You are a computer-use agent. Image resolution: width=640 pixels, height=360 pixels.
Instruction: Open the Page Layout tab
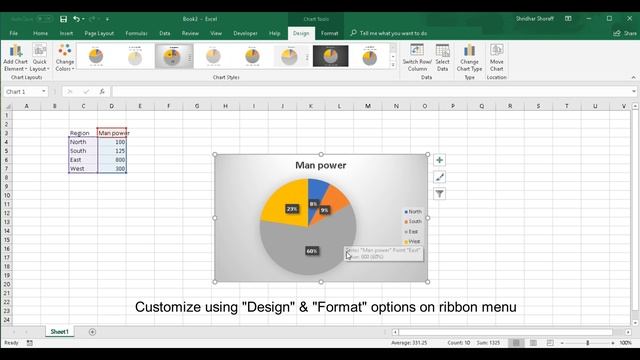pyautogui.click(x=99, y=33)
